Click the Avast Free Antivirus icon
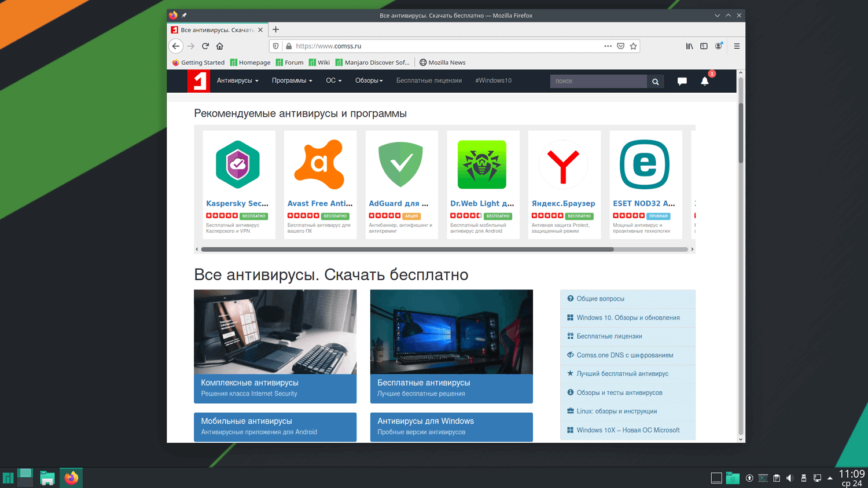The width and height of the screenshot is (868, 488). [319, 164]
